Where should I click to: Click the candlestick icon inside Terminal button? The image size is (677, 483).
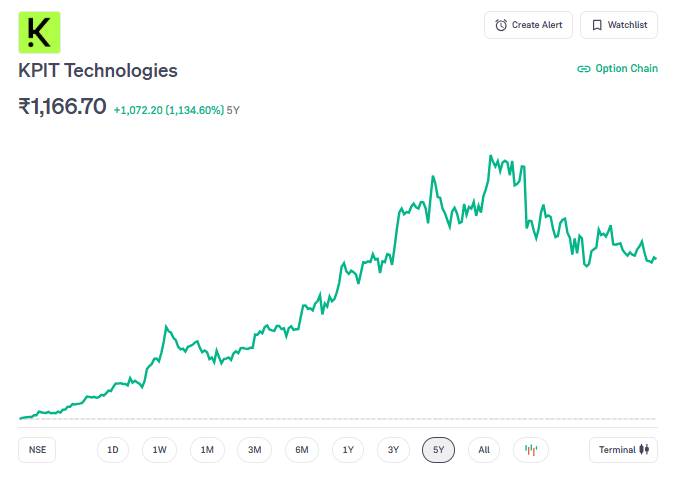pos(645,450)
